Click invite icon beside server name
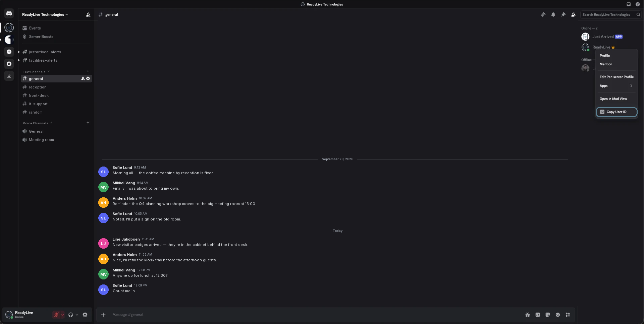 click(x=88, y=14)
